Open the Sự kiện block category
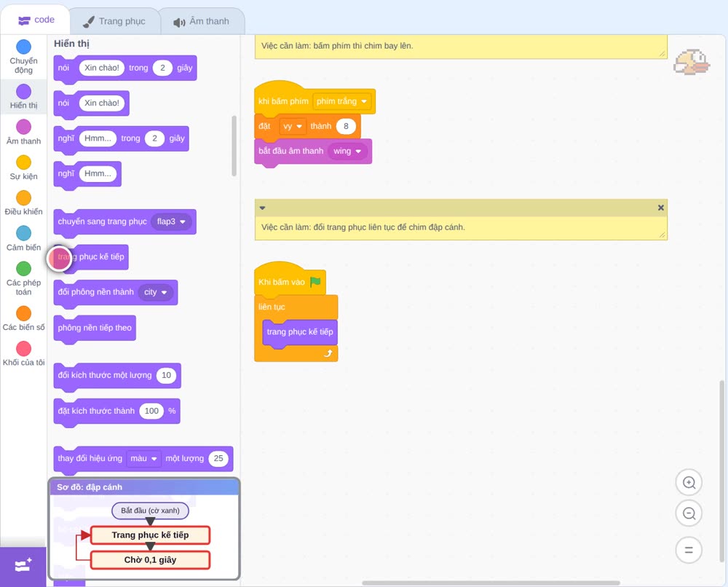 click(24, 168)
